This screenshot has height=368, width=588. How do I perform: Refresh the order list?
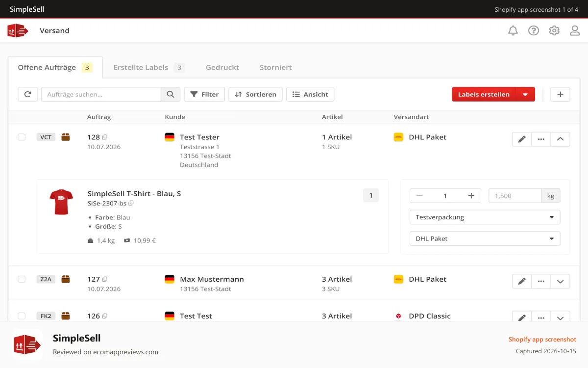point(28,94)
